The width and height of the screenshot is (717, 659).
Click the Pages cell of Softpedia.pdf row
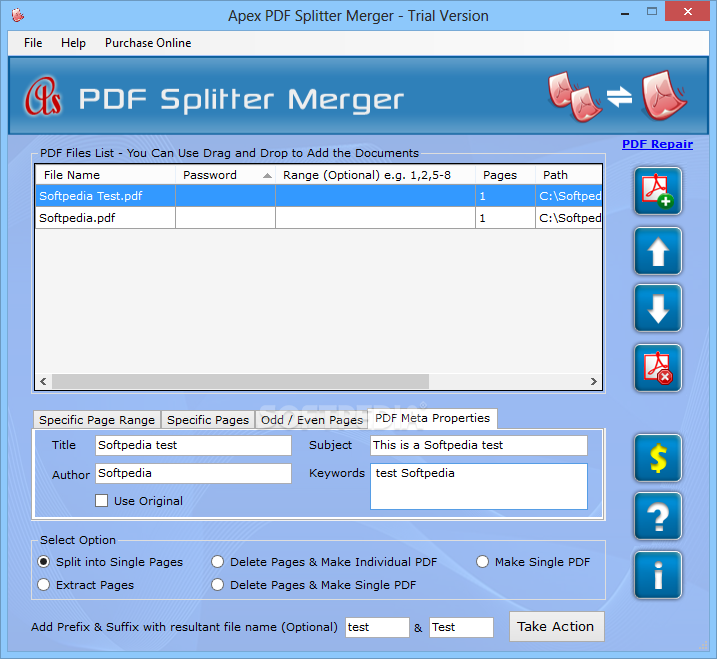pos(505,218)
